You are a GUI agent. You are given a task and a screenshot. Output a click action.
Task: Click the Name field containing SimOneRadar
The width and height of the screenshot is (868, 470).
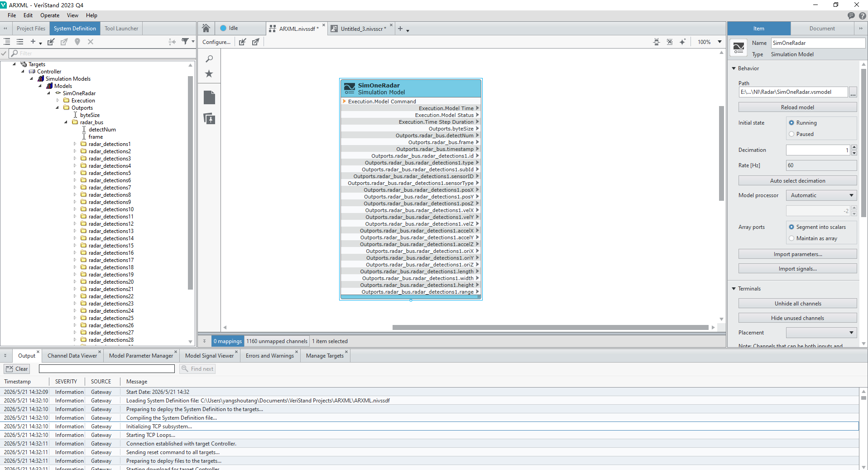tap(818, 43)
